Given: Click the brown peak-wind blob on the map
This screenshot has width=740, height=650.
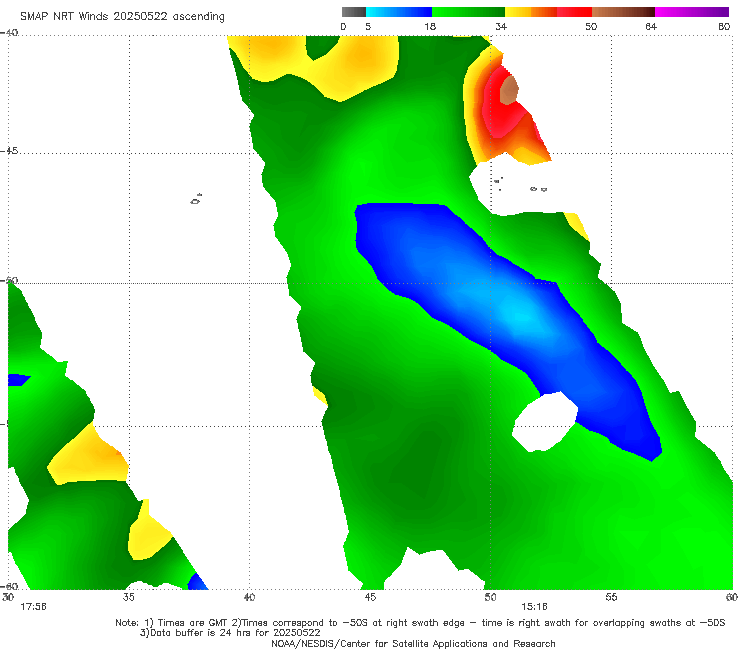Looking at the screenshot, I should pos(509,90).
